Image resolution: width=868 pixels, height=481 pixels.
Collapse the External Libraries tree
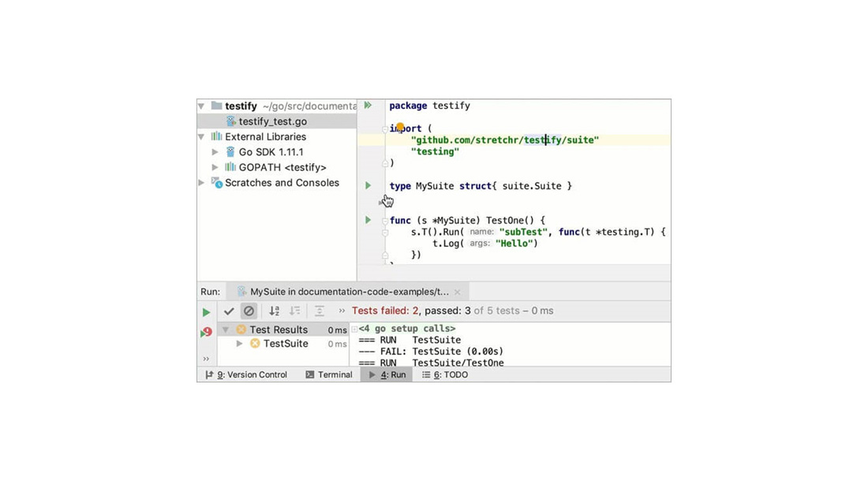(x=202, y=136)
